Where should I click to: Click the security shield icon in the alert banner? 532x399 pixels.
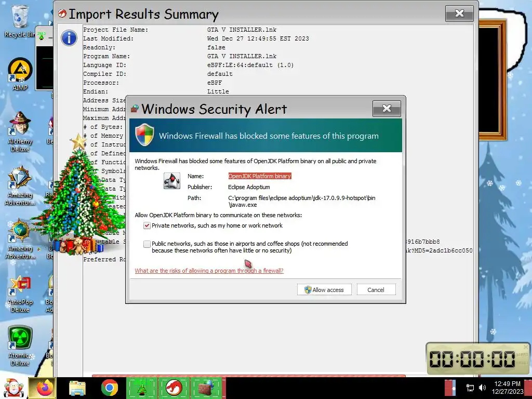tap(144, 135)
